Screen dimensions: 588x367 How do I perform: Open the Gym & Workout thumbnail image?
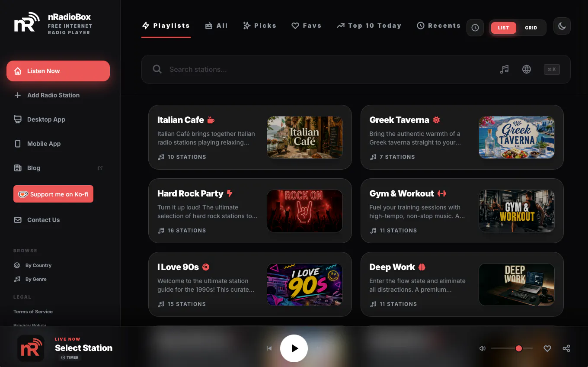pyautogui.click(x=517, y=211)
